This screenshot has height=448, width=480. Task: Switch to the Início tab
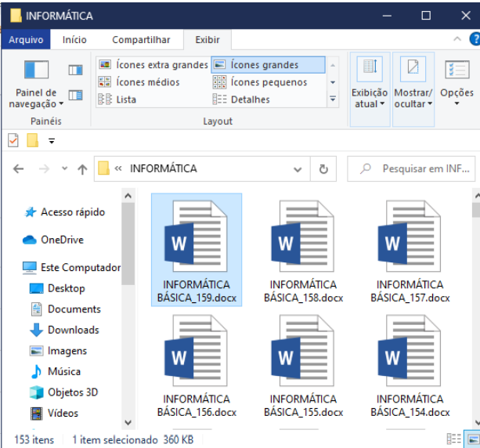pyautogui.click(x=74, y=39)
